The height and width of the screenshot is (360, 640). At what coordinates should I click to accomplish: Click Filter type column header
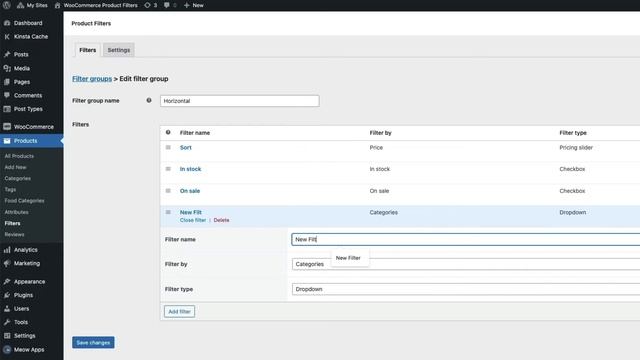pos(573,133)
